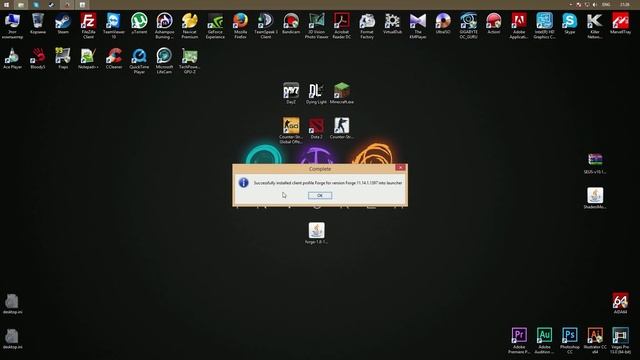
Task: Open the This PC desktop icon
Action: point(12,26)
